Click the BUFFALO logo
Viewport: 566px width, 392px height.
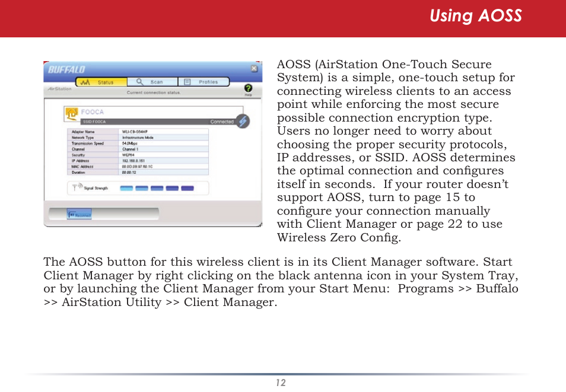[x=66, y=69]
